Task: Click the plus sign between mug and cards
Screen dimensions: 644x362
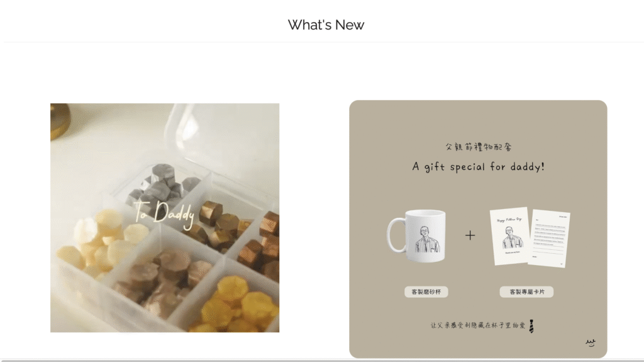Action: [470, 235]
